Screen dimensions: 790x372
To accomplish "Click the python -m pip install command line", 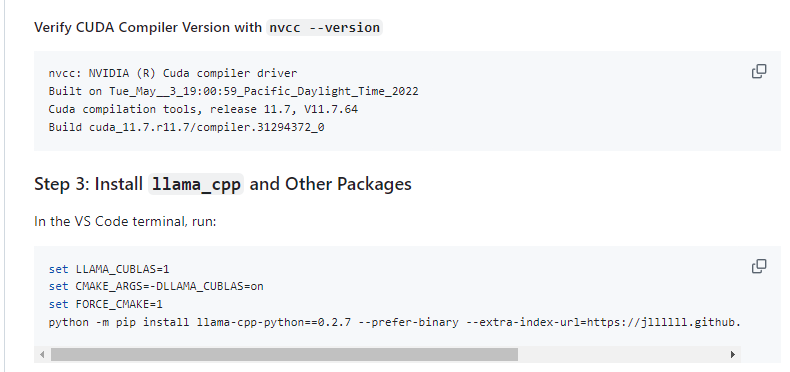I will coord(394,322).
